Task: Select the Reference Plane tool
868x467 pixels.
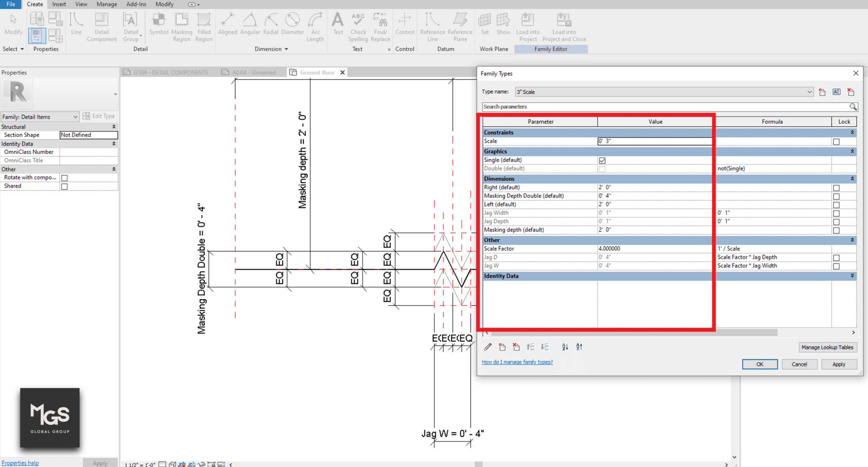Action: [x=460, y=26]
